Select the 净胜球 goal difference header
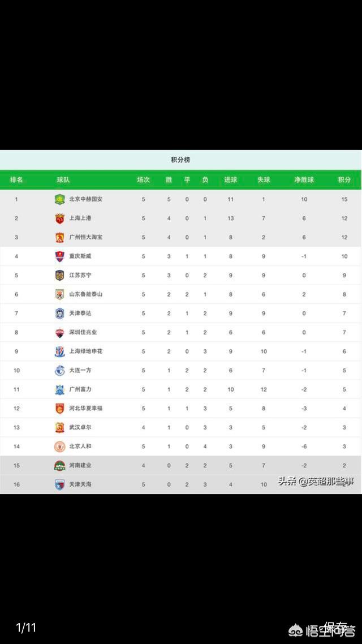This screenshot has height=644, width=362. [304, 180]
